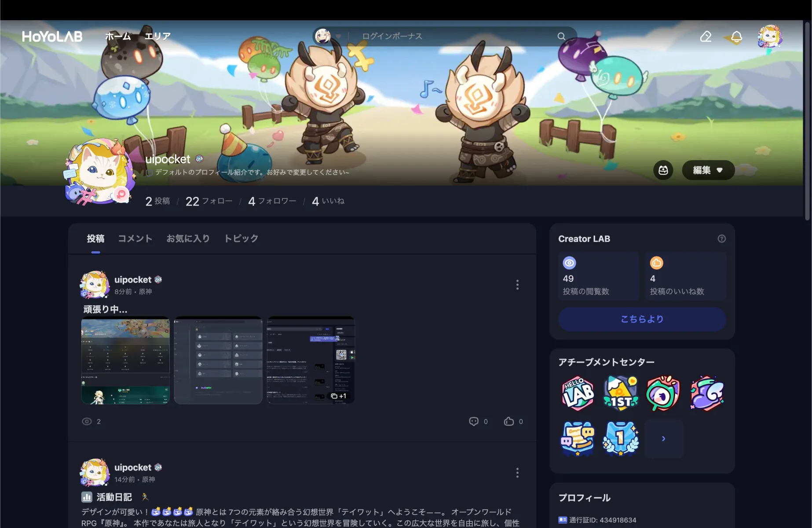Open the notifications bell icon
This screenshot has height=528, width=812.
(736, 37)
